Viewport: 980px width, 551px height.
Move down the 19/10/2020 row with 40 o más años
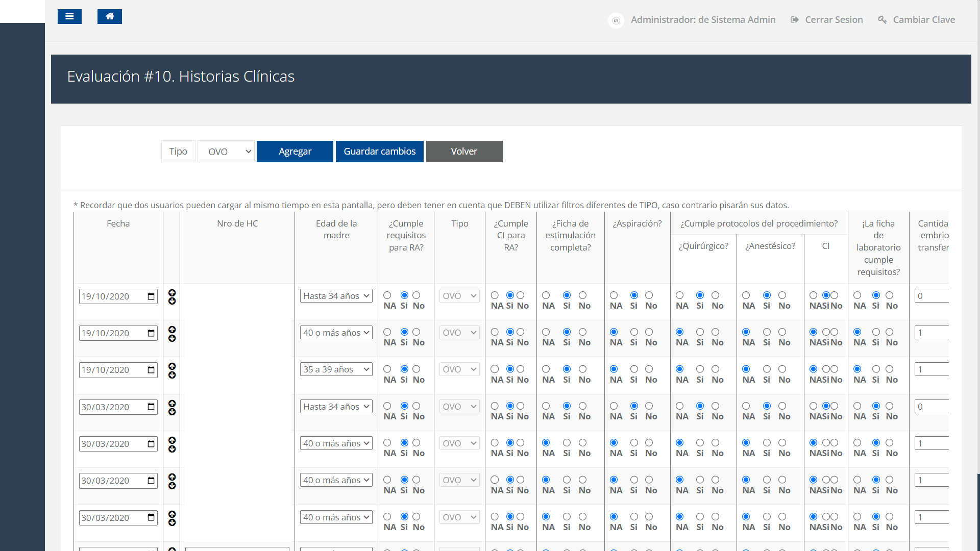[x=172, y=338]
